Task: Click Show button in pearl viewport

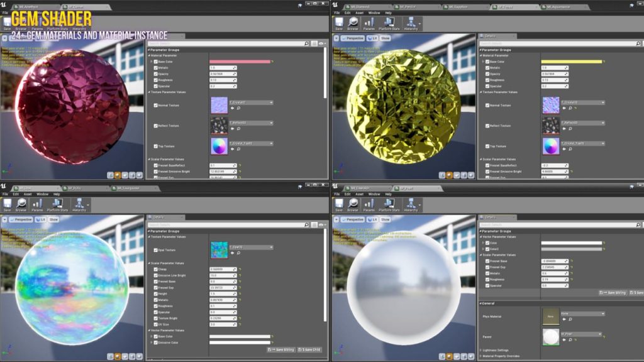Action: point(385,219)
